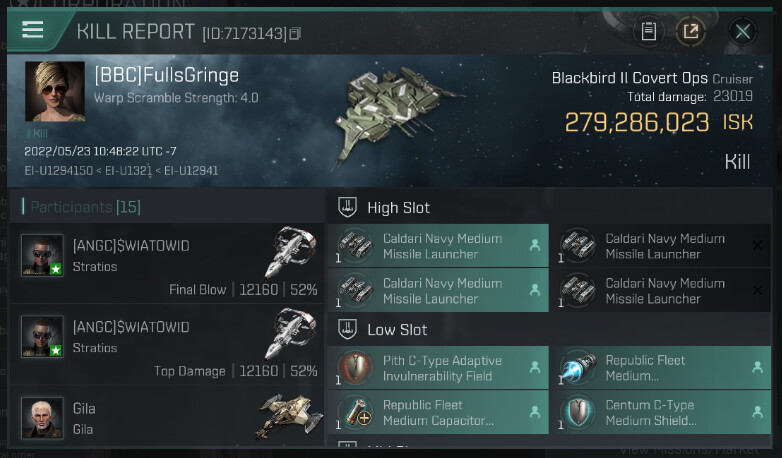
Task: View FullsGringe's pilot portrait
Action: coord(55,92)
